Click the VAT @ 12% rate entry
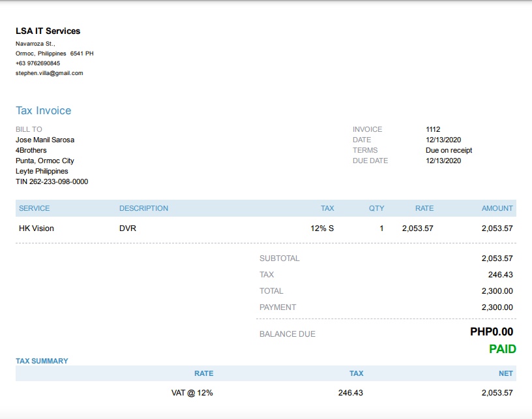Image resolution: width=532 pixels, height=419 pixels. (192, 393)
